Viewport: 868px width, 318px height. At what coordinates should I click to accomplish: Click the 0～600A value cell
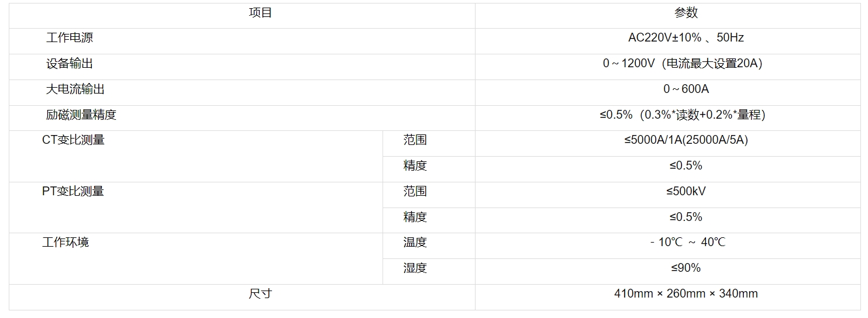tap(686, 89)
